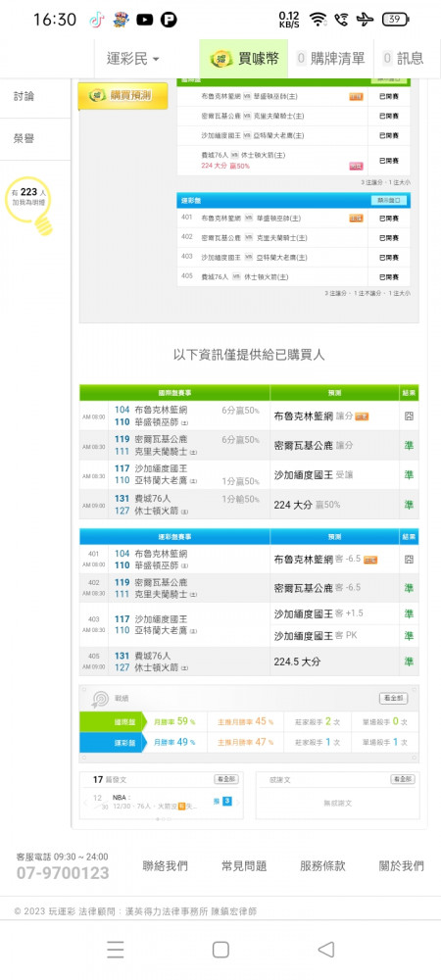Viewport: 441px width, 980px height.
Task: Select 討論 in the left sidebar
Action: (24, 96)
